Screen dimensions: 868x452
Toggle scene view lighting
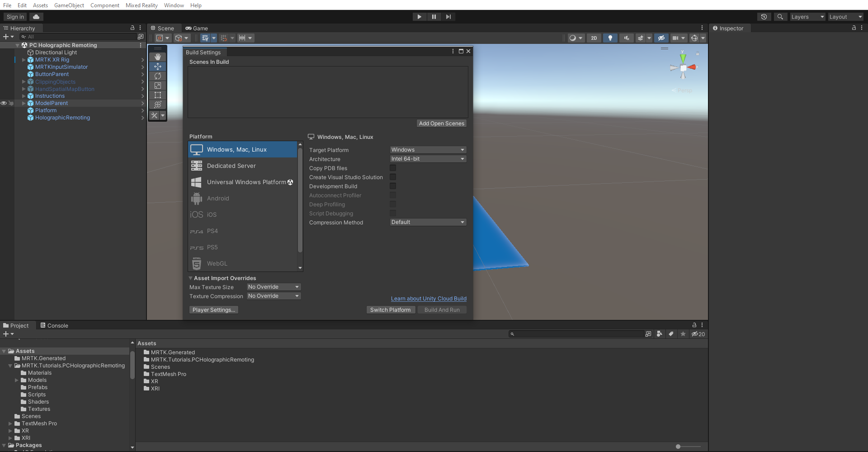(610, 38)
